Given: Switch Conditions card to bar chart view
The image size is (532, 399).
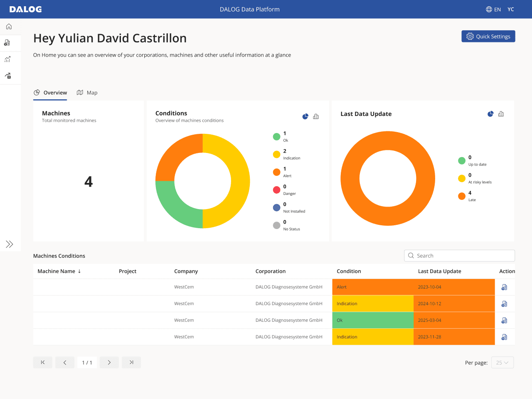Looking at the screenshot, I should click(316, 116).
